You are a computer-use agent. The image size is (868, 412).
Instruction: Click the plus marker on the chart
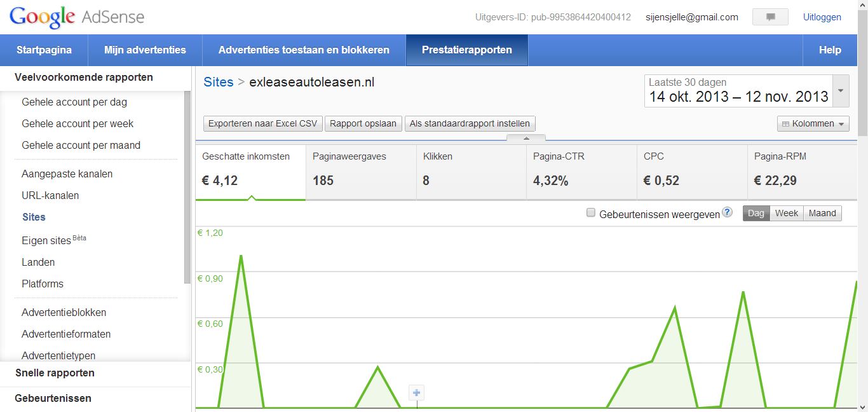[x=417, y=393]
